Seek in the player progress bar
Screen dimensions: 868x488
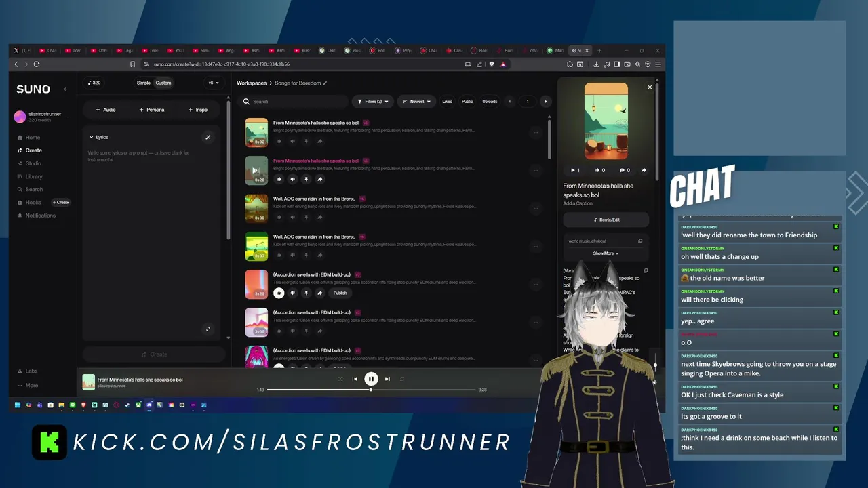[371, 390]
